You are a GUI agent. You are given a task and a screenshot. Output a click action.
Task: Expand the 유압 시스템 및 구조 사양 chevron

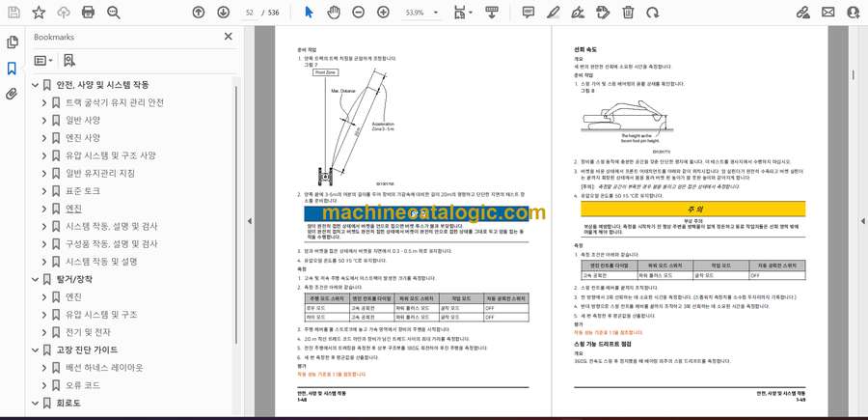(x=44, y=155)
